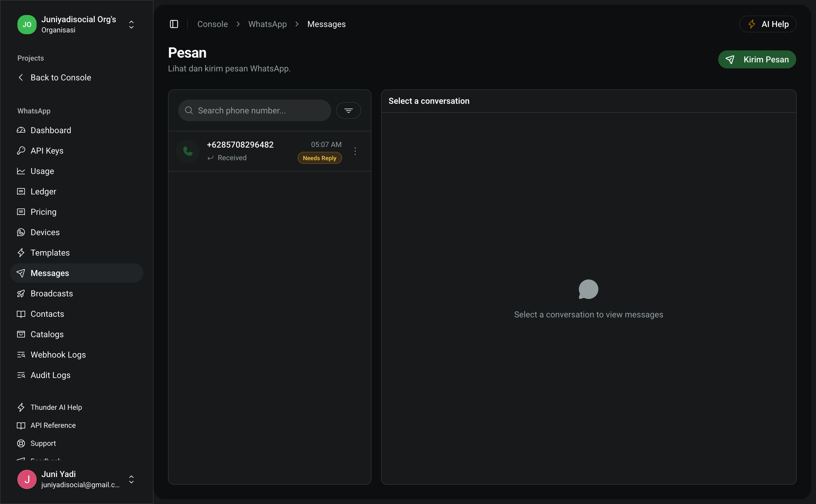The height and width of the screenshot is (504, 816).
Task: Click the Kirim Pesan button
Action: pyautogui.click(x=757, y=59)
